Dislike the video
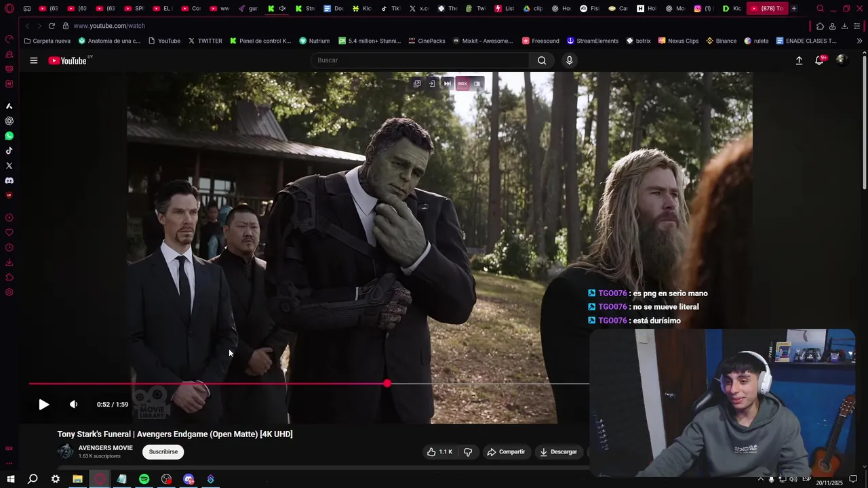This screenshot has height=488, width=868. [468, 451]
